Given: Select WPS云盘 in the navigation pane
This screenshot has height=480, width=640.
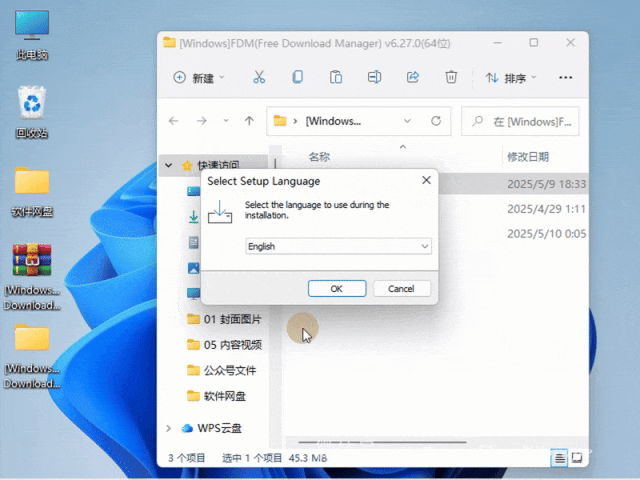Looking at the screenshot, I should 211,428.
